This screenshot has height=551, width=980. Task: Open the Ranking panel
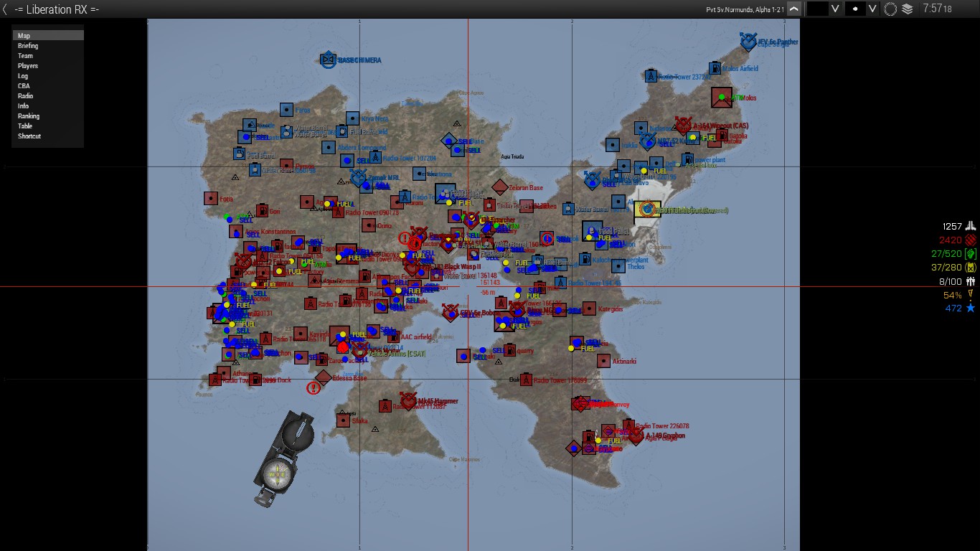pyautogui.click(x=29, y=116)
